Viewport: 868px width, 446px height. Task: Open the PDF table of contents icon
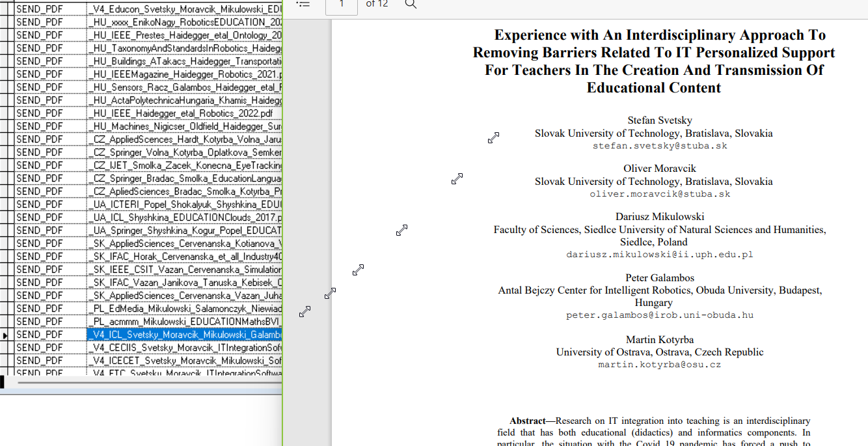[x=303, y=4]
